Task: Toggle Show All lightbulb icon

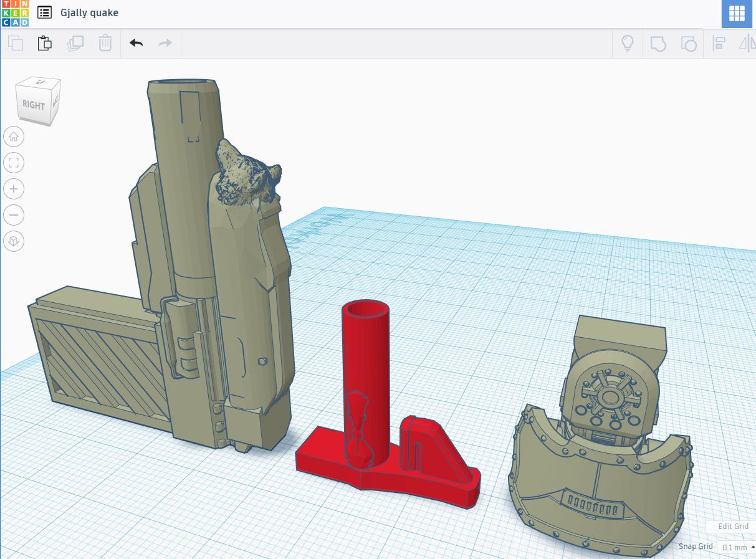Action: (x=627, y=43)
